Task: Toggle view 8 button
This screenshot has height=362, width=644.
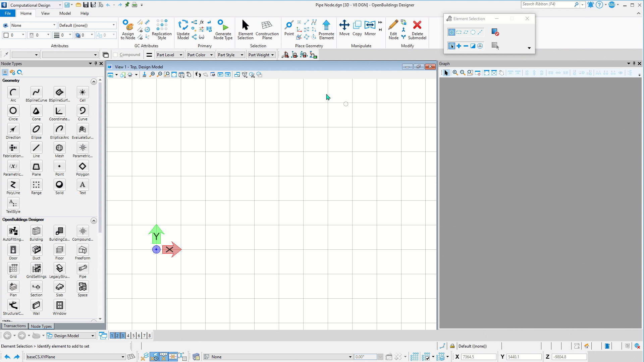Action: tap(150, 336)
